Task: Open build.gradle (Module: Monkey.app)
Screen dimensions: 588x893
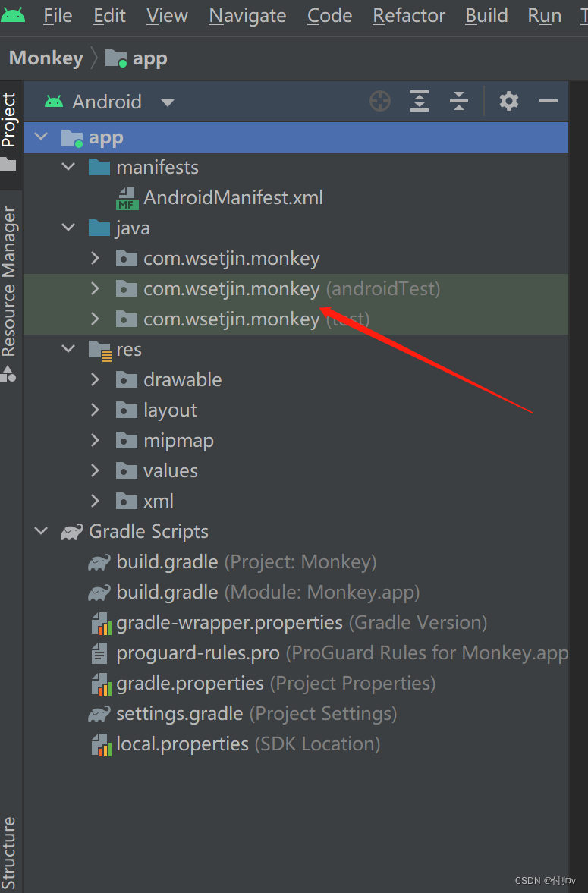Action: pos(268,593)
